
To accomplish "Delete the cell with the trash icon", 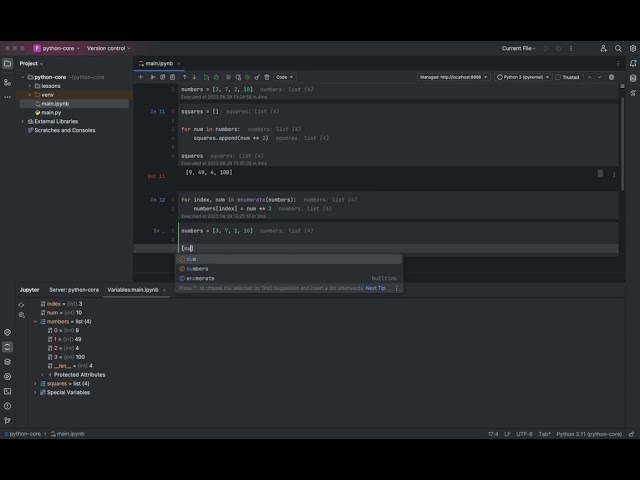I will 267,77.
